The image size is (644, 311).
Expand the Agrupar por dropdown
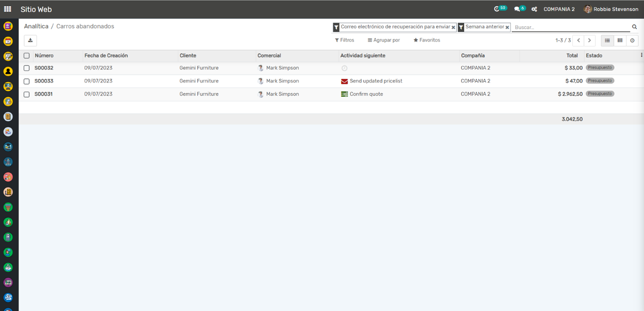click(384, 40)
